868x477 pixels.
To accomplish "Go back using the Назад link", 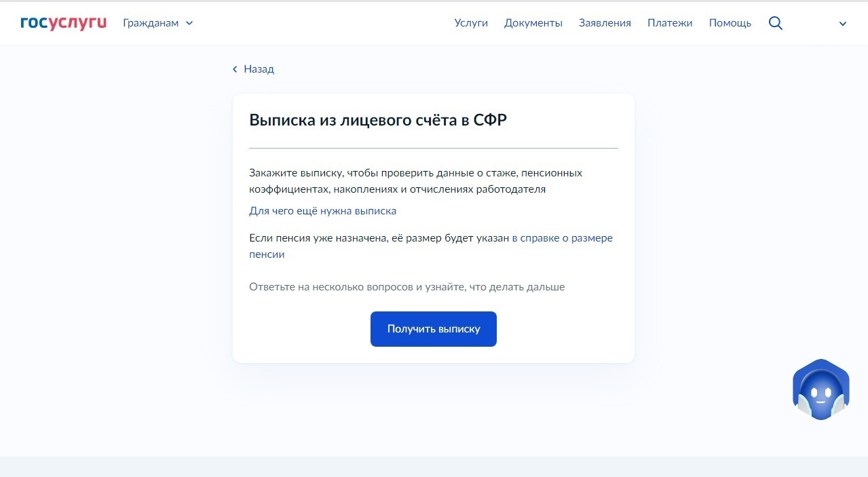I will [x=253, y=69].
